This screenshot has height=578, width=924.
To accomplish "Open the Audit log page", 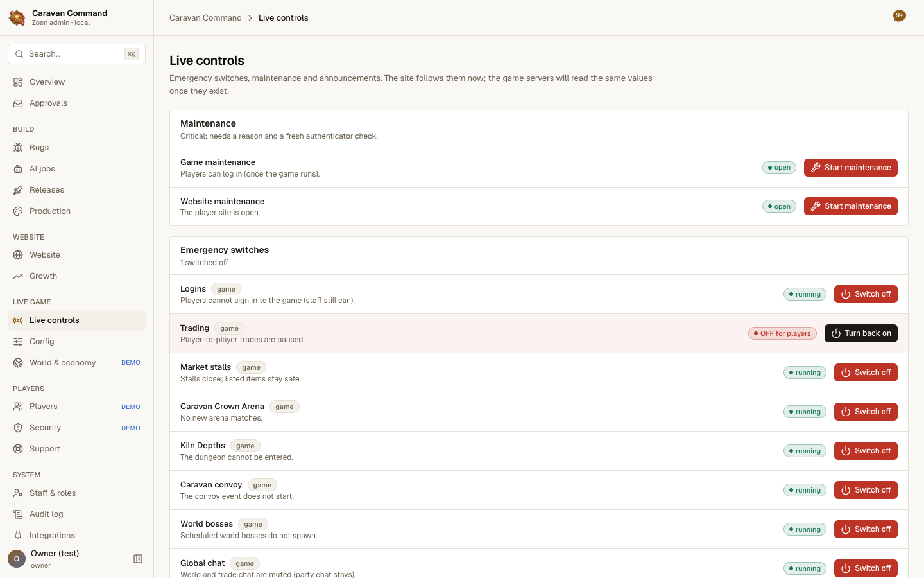I will pos(76,514).
